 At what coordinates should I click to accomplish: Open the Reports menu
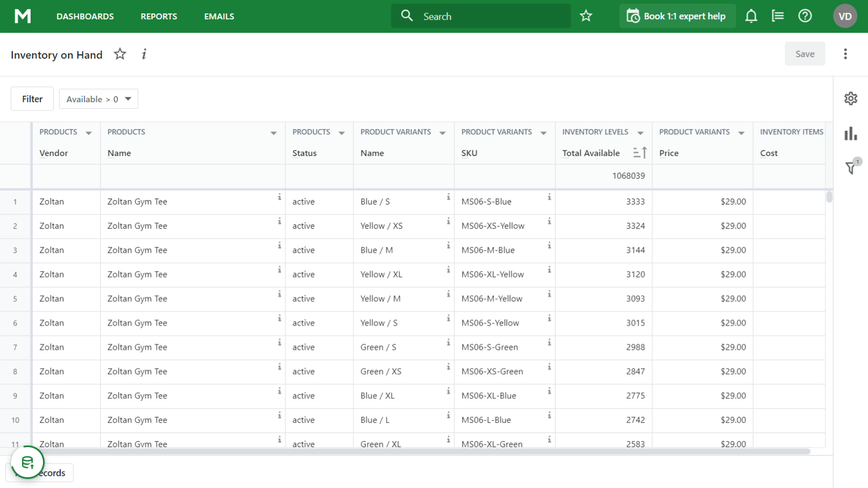[159, 17]
